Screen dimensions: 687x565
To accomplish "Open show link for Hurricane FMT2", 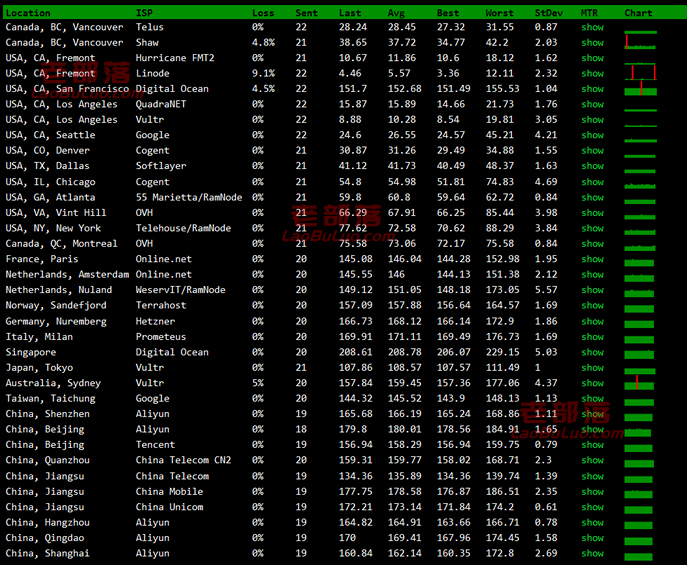I will point(592,58).
